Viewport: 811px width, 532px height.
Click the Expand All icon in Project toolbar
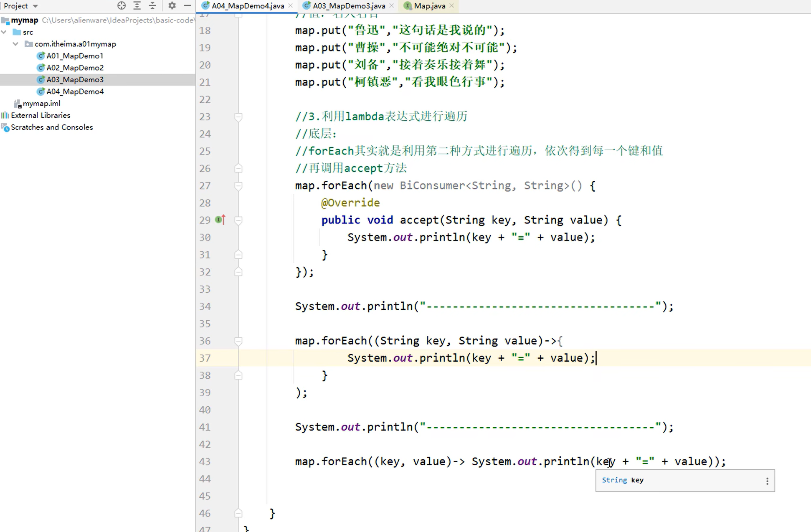(137, 5)
